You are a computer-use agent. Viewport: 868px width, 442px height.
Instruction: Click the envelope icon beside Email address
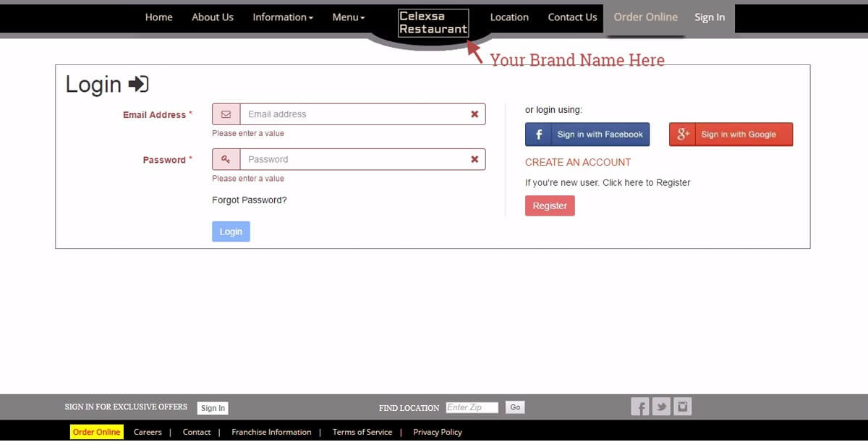coord(226,114)
